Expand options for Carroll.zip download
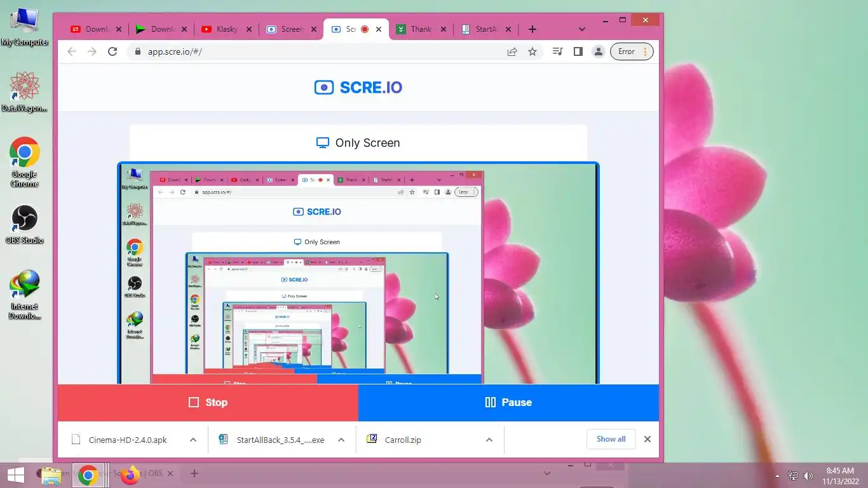This screenshot has height=488, width=868. point(489,440)
